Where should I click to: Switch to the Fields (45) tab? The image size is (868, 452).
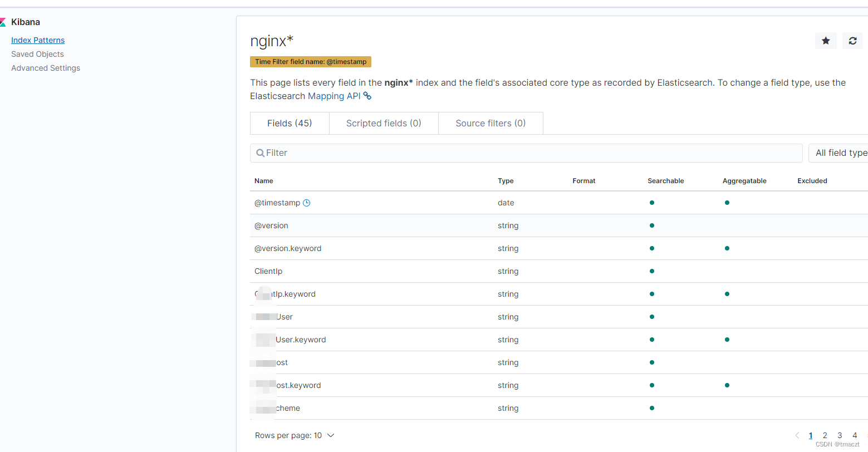pyautogui.click(x=290, y=123)
